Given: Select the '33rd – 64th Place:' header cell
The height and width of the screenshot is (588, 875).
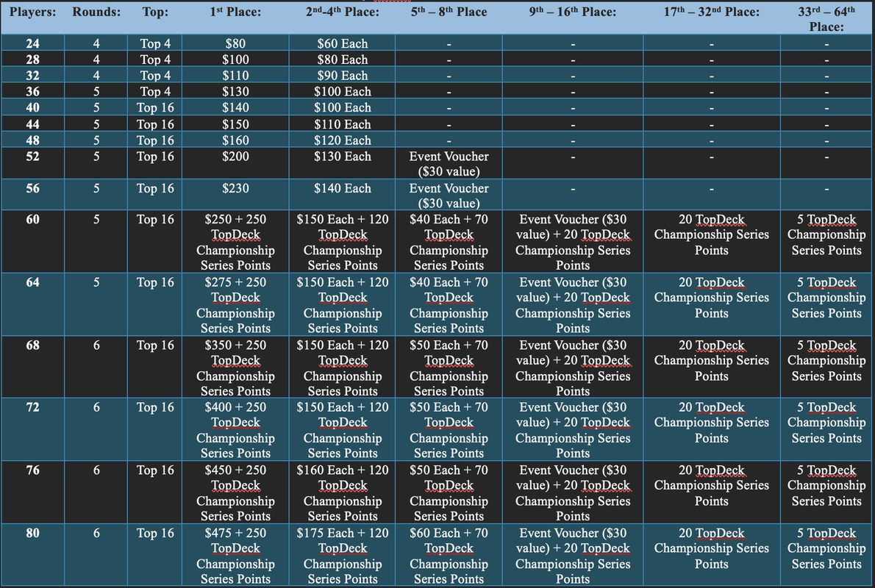Looking at the screenshot, I should pyautogui.click(x=826, y=19).
